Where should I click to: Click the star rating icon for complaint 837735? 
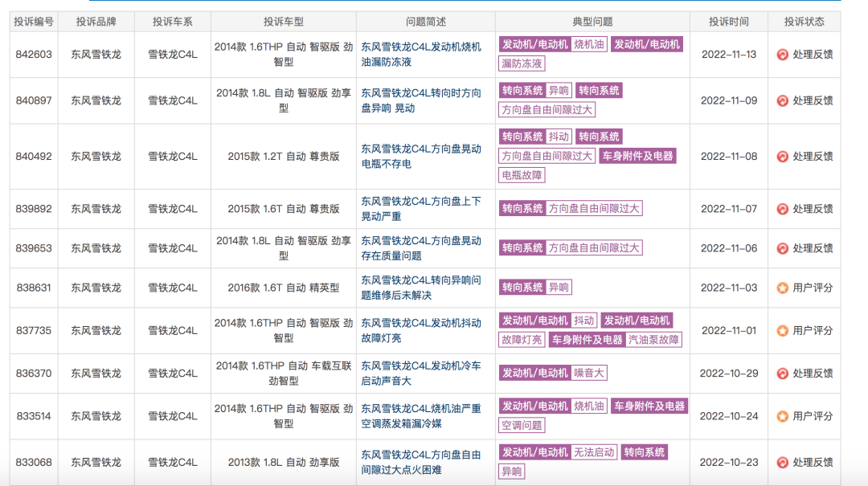pos(782,331)
